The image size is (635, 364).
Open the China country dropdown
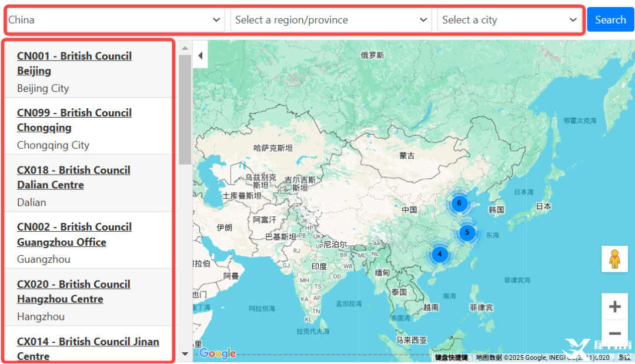(x=116, y=20)
